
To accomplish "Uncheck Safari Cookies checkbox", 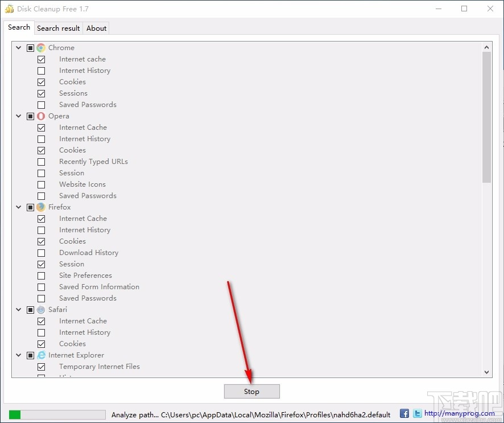I will coord(41,344).
